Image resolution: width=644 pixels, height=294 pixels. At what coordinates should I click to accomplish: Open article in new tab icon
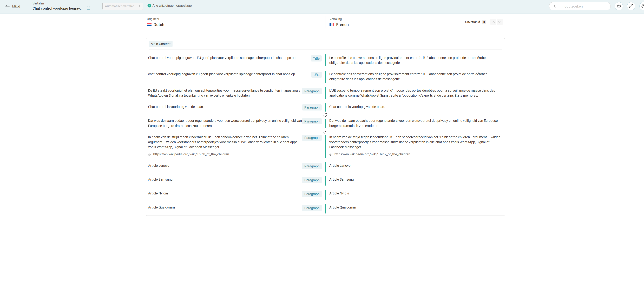(88, 8)
